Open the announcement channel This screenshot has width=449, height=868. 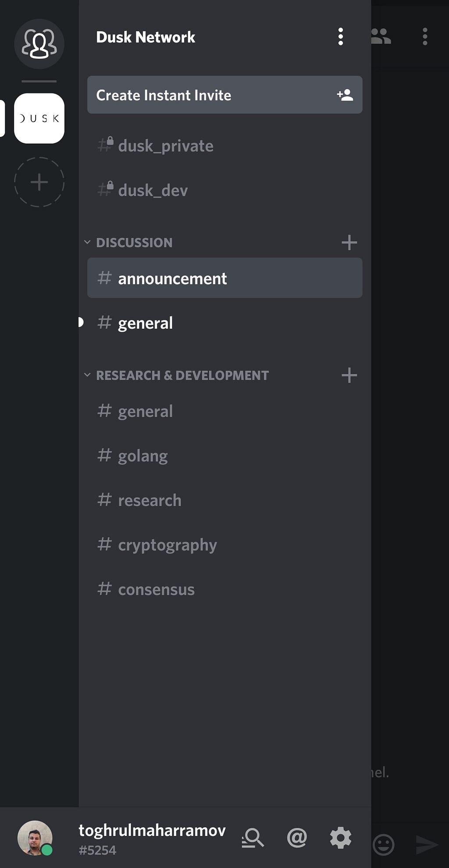(224, 278)
